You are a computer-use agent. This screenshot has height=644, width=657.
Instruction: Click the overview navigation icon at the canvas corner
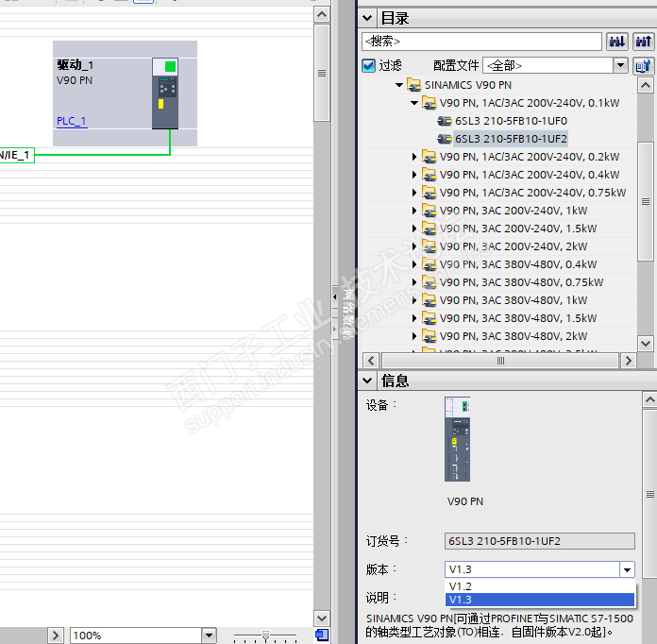click(x=322, y=636)
